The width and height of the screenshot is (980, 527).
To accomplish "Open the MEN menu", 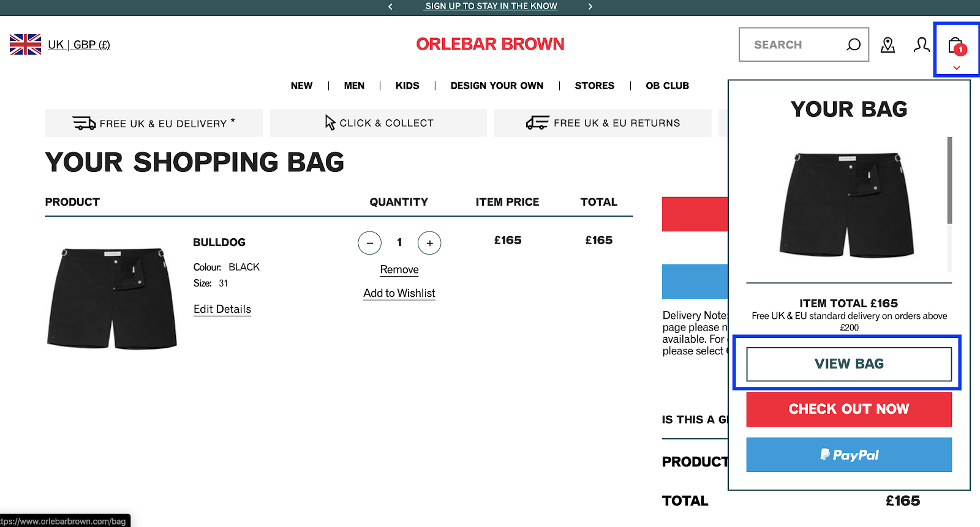I will coord(354,86).
